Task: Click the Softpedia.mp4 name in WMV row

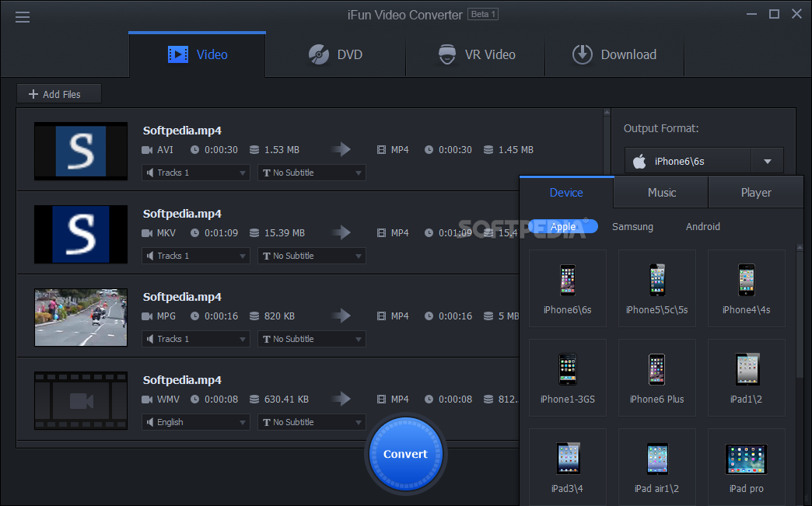Action: 182,380
